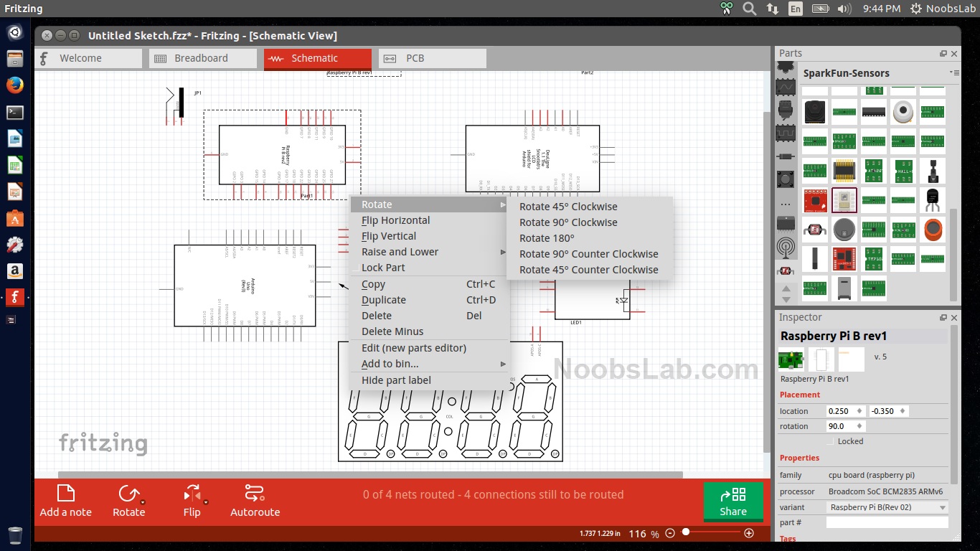Open the variant dropdown showing Raspberry Pi B(Rev 02)
This screenshot has width=980, height=551.
point(886,507)
